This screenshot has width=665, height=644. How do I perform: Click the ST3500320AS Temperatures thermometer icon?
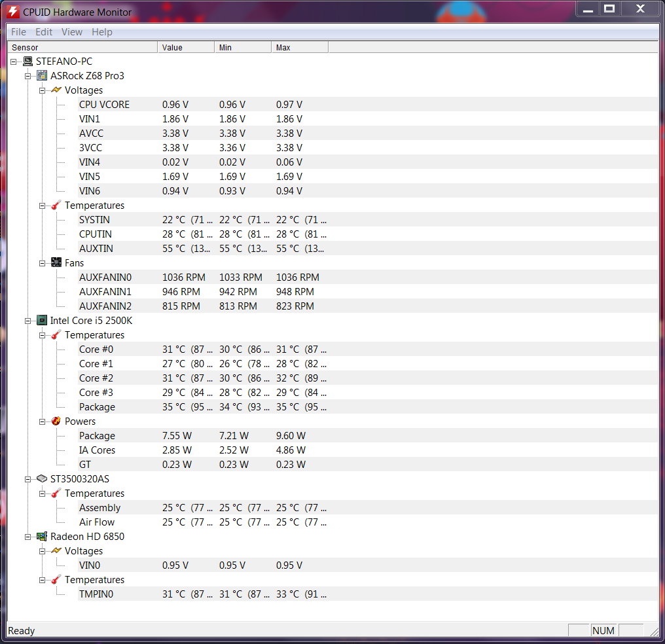pos(56,493)
